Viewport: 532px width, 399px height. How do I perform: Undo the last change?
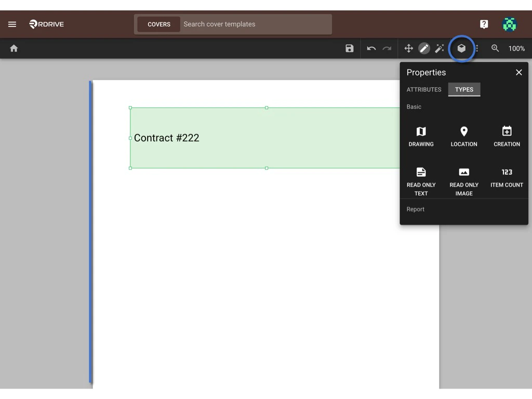(x=371, y=48)
